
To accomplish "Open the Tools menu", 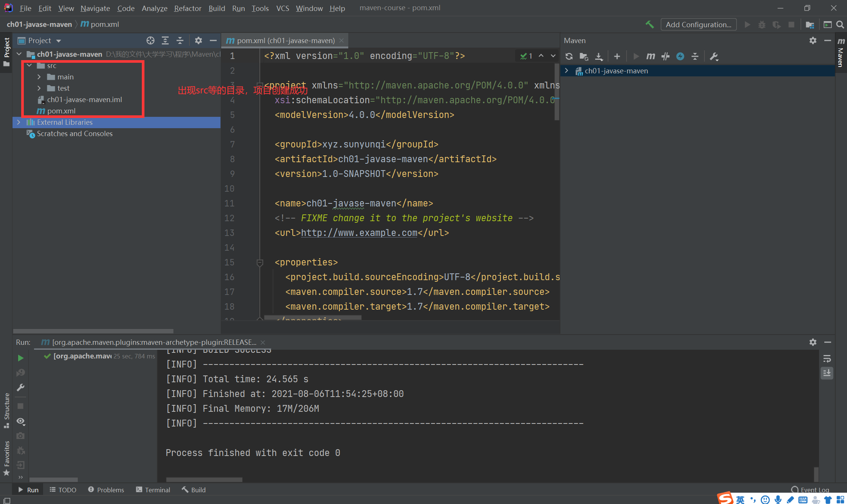I will pyautogui.click(x=260, y=8).
